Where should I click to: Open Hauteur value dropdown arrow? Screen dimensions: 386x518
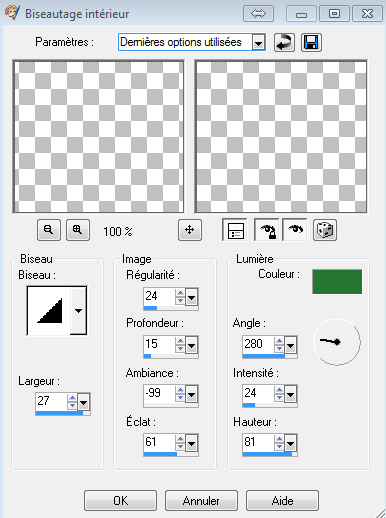291,443
